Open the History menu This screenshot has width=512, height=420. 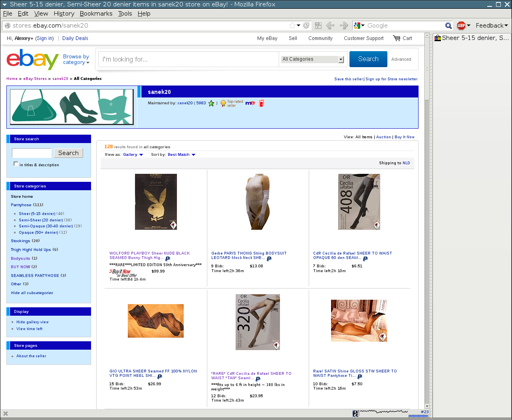tap(64, 14)
